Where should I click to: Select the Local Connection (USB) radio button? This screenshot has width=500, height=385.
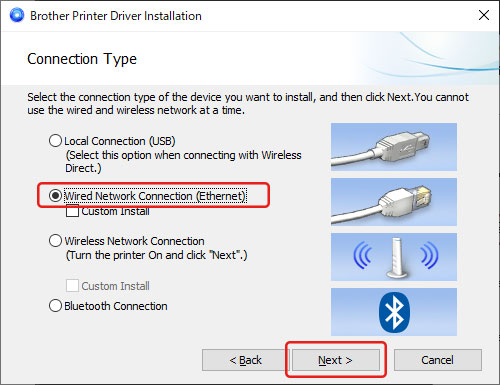tap(55, 141)
